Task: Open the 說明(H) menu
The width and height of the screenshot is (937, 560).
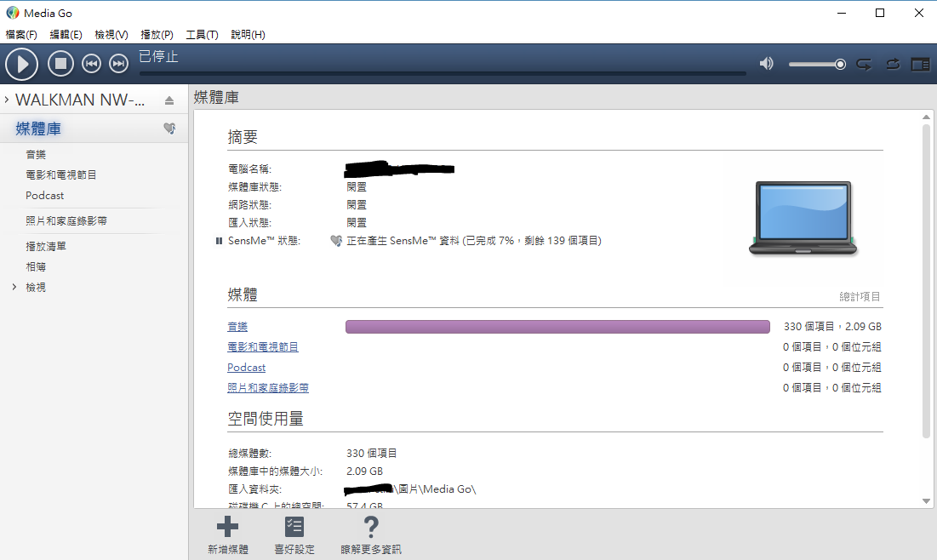Action: click(248, 35)
